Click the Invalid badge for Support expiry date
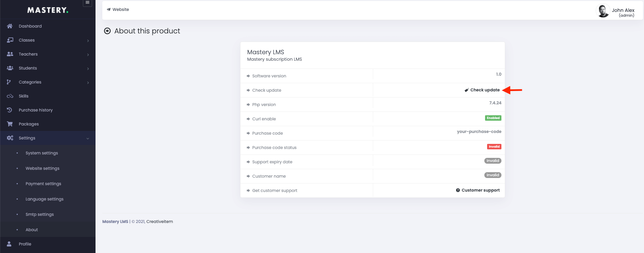Screen dimensions: 644x253 (x=493, y=161)
